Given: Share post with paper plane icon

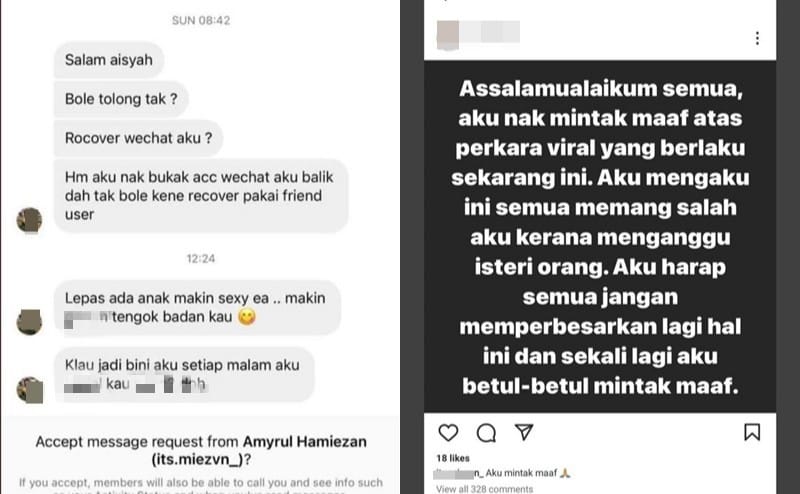Looking at the screenshot, I should pyautogui.click(x=524, y=432).
